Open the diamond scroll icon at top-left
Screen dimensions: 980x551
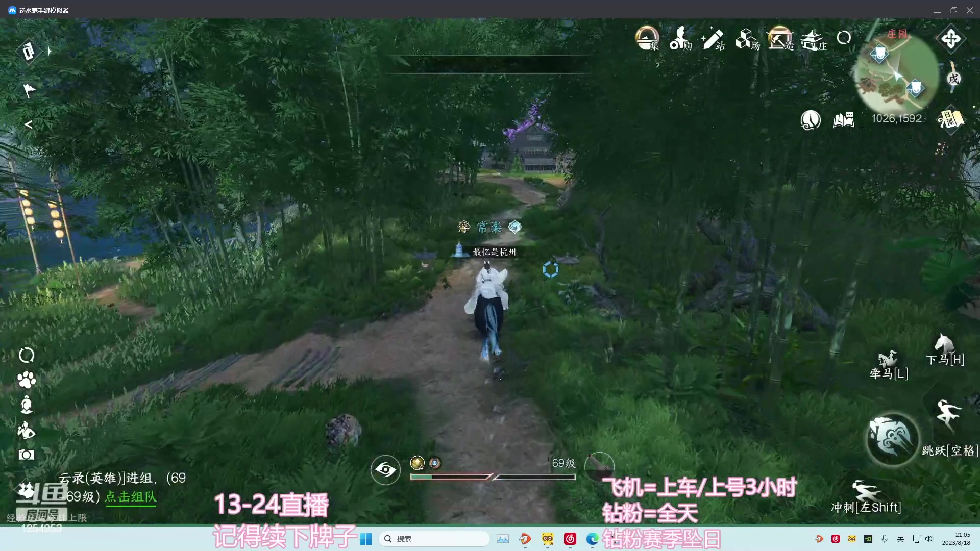[28, 51]
